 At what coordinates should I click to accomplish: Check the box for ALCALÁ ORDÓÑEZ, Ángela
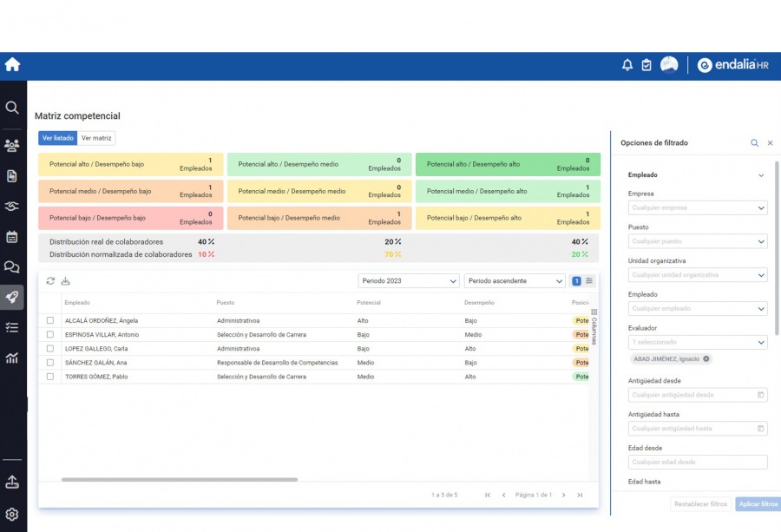50,321
